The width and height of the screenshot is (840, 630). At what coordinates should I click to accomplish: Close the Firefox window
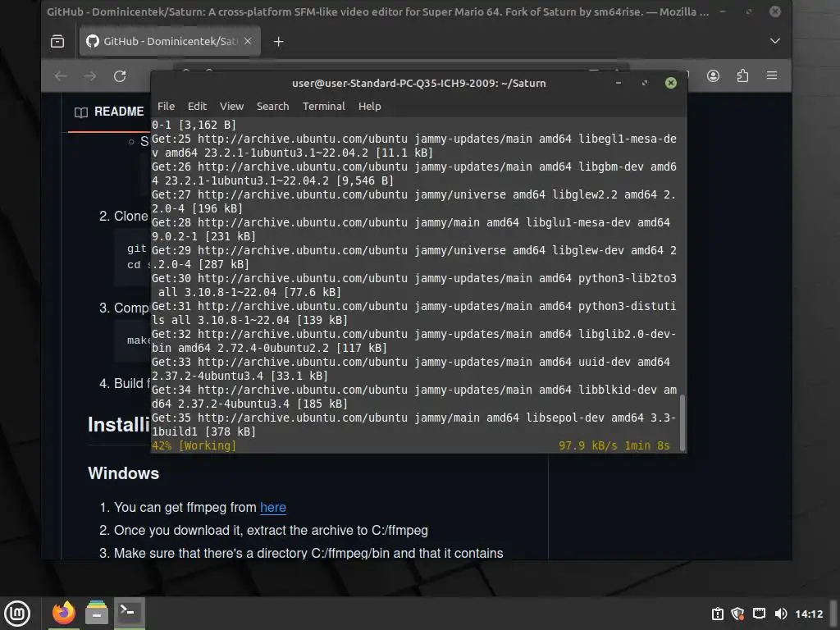(774, 11)
